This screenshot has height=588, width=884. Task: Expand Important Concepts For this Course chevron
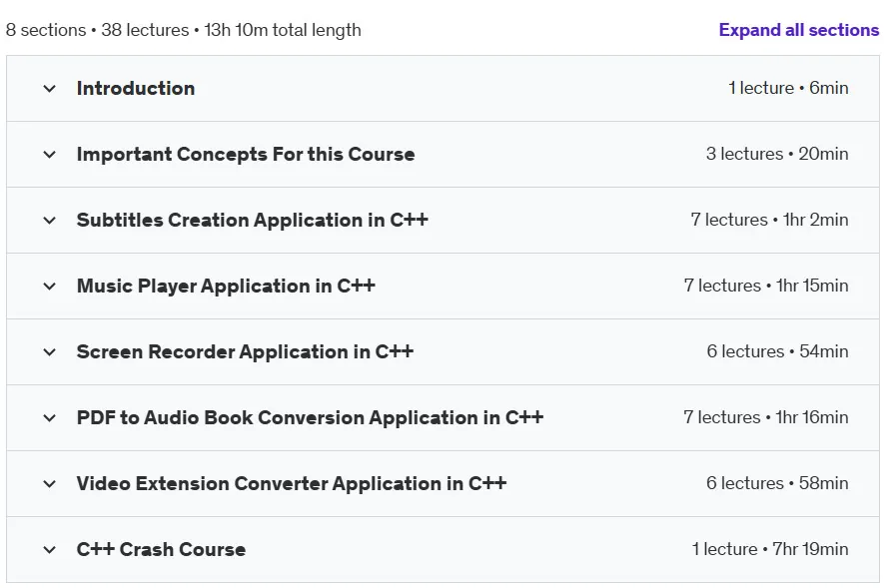click(50, 155)
